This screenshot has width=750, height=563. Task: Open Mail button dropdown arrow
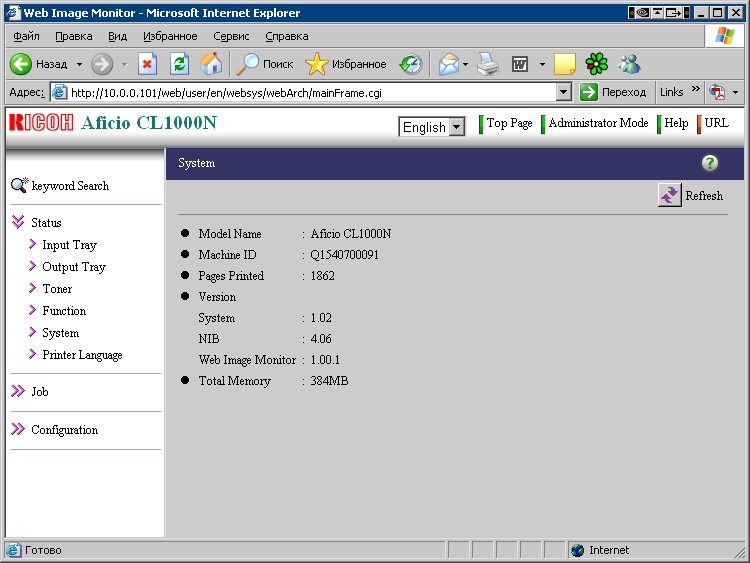point(465,64)
